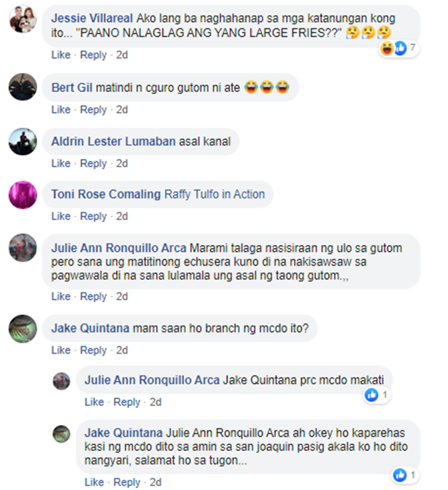Image resolution: width=448 pixels, height=490 pixels.
Task: Click Toni Rose Comaling's pink avatar
Action: pyautogui.click(x=23, y=195)
